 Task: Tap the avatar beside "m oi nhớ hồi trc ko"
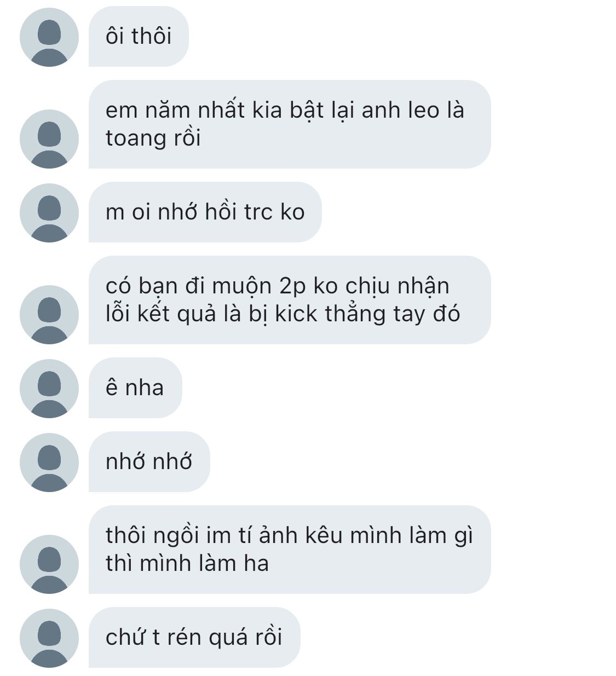[49, 212]
